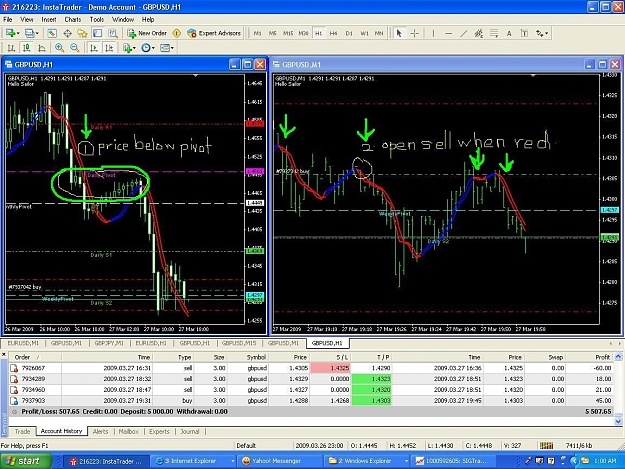Select the Horizontal Line drawing tool
Image resolution: width=625 pixels, height=469 pixels.
(x=448, y=33)
